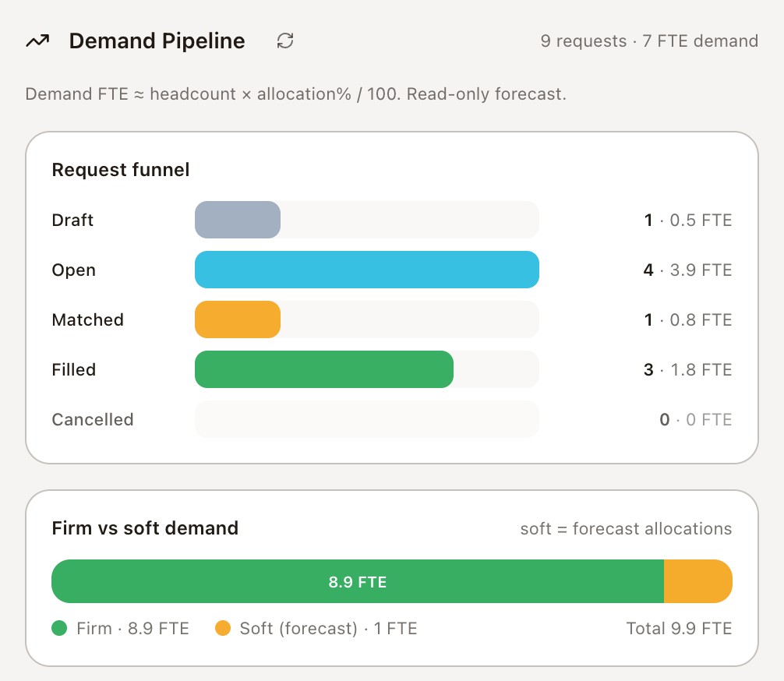Screen dimensions: 784x681
Task: Select the gray Draft funnel bar
Action: tap(238, 220)
